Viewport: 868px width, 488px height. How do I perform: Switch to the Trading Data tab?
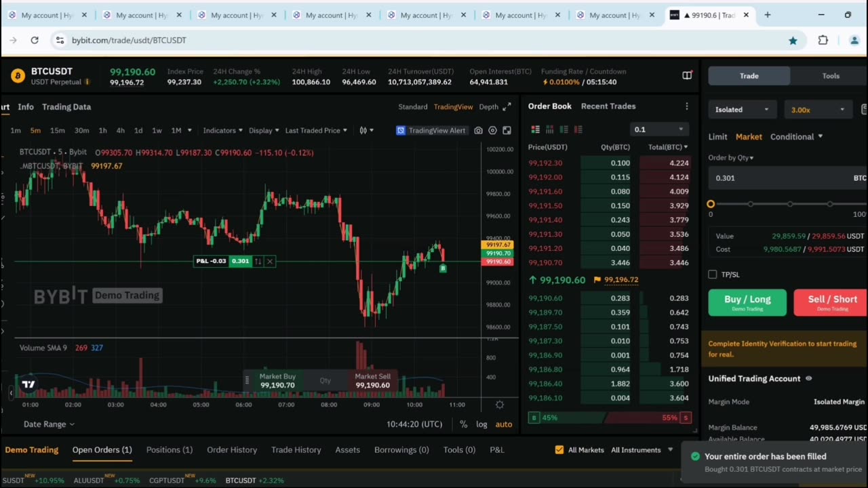click(x=66, y=106)
